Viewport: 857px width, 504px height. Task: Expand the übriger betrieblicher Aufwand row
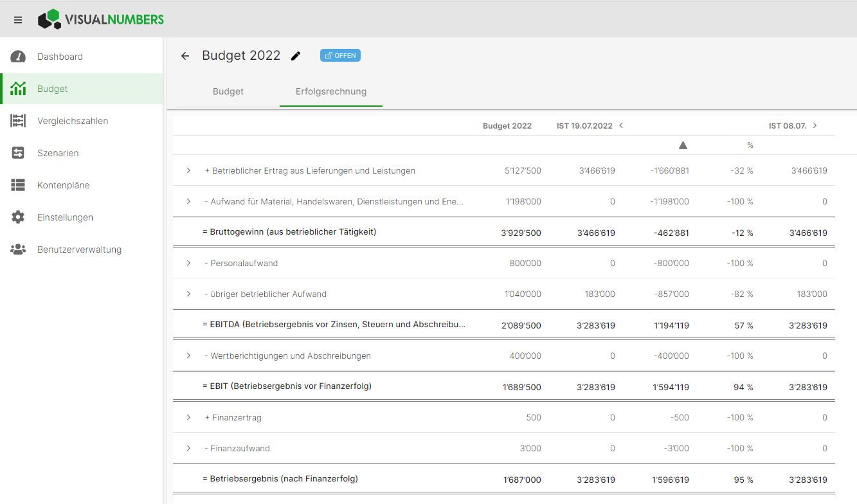[x=188, y=294]
